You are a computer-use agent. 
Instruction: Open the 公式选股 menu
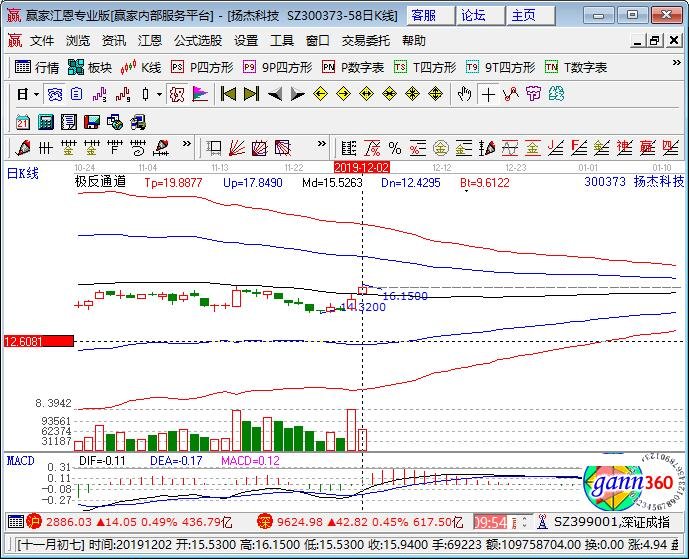coord(198,41)
